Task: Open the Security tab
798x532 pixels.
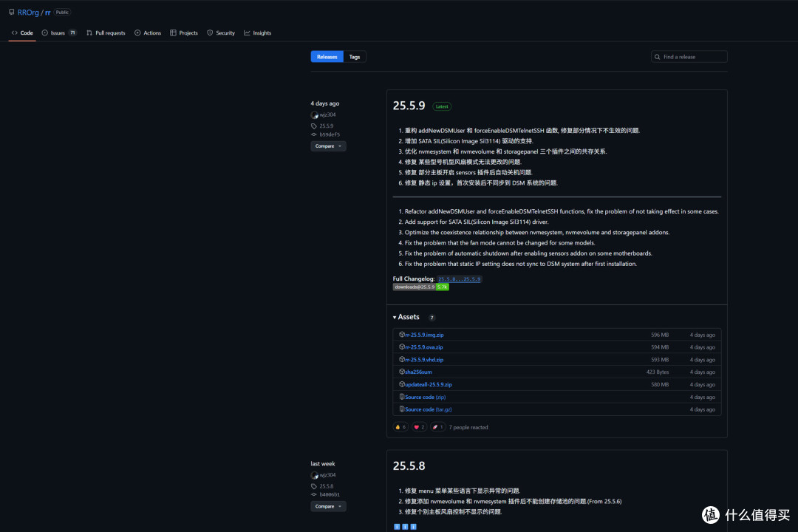Action: point(221,33)
